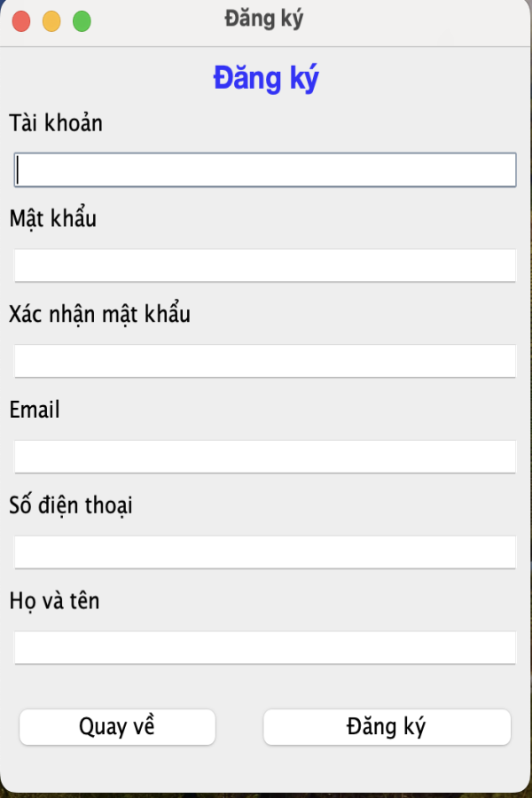Submit with the Đăng ký button
This screenshot has width=532, height=798.
pyautogui.click(x=387, y=727)
